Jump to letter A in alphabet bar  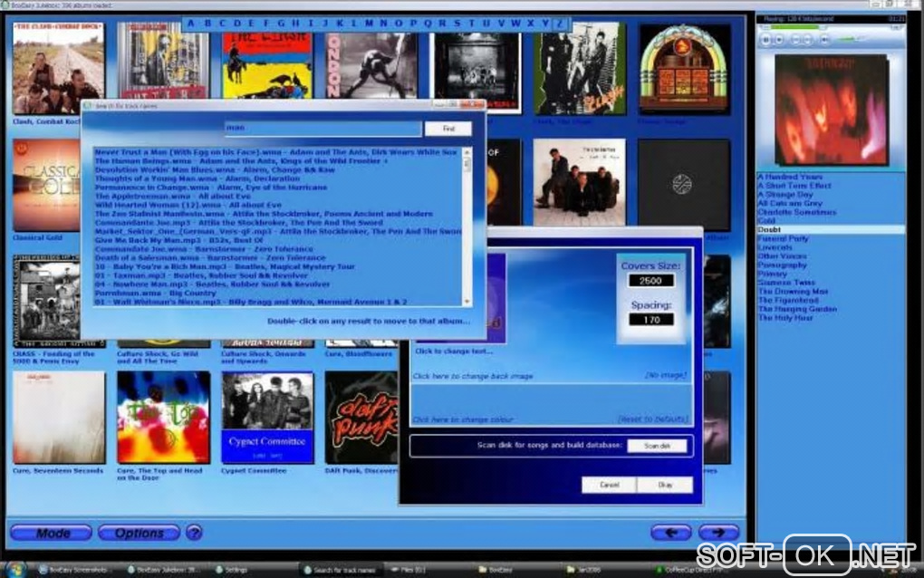(x=190, y=24)
